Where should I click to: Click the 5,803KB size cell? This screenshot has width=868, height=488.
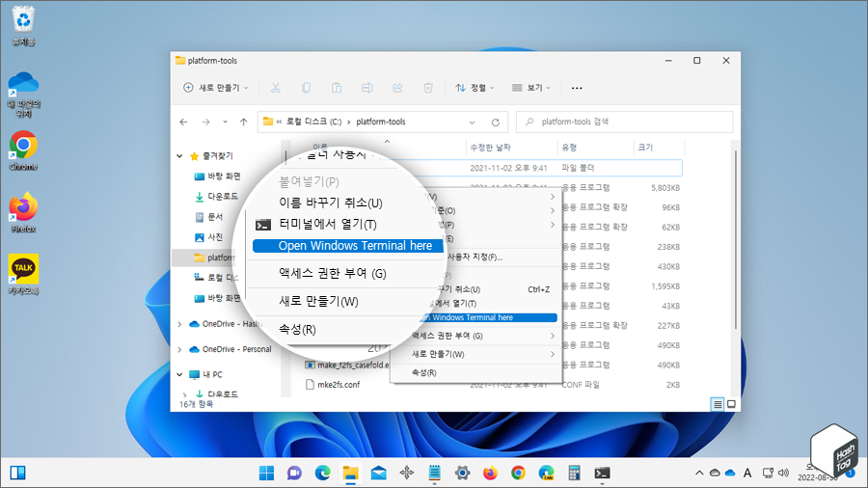tap(665, 188)
